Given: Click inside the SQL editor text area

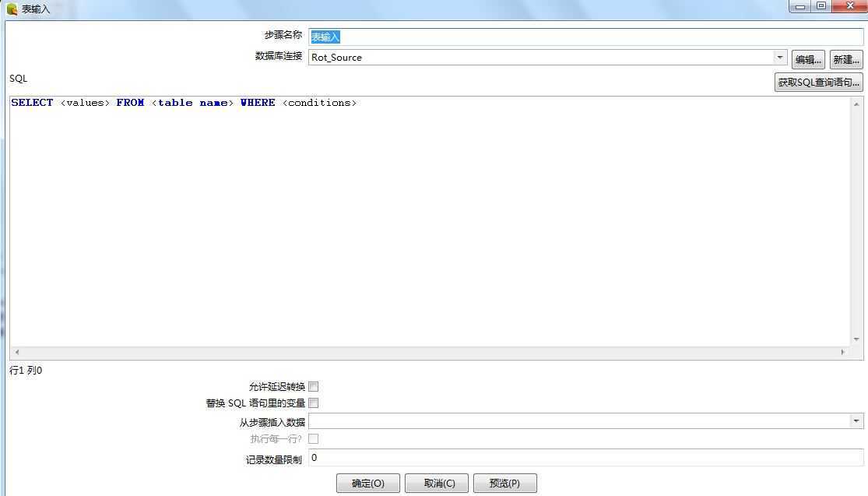Looking at the screenshot, I should [x=430, y=221].
